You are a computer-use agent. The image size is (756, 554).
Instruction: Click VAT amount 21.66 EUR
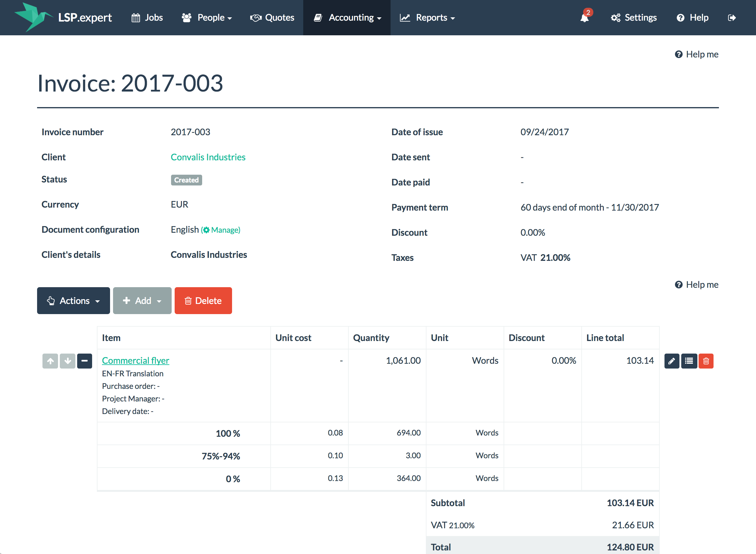click(x=632, y=525)
